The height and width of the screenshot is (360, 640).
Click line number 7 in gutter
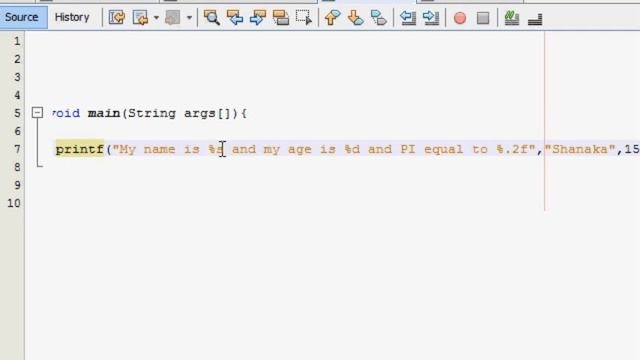pos(17,149)
